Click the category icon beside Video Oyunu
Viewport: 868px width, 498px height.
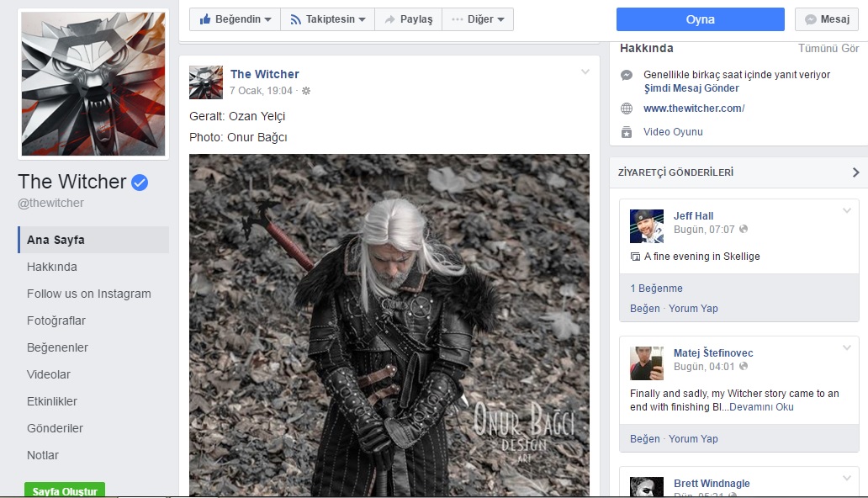click(627, 132)
